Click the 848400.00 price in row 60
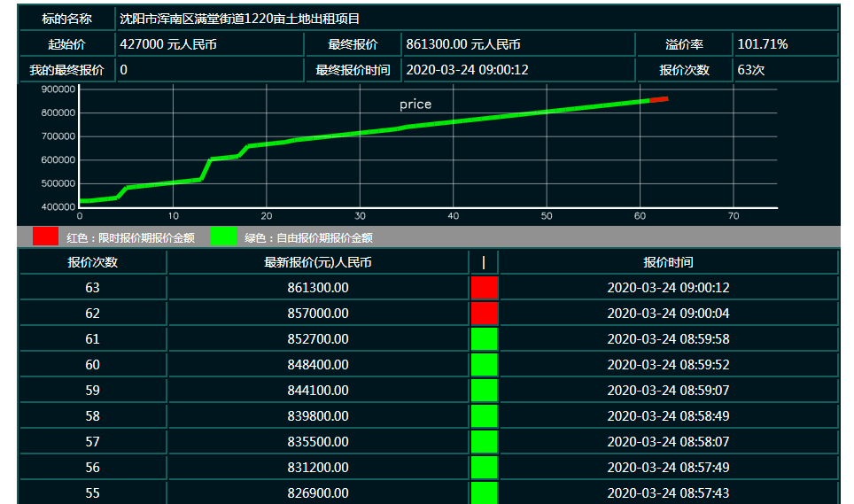 click(317, 365)
